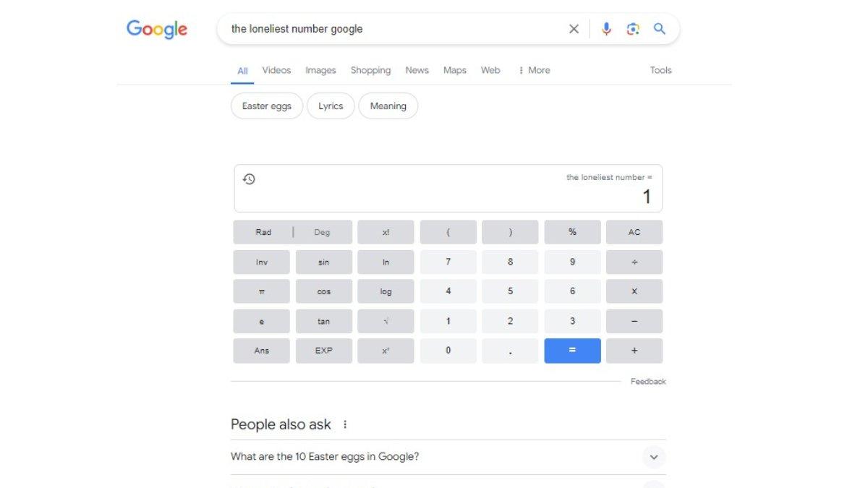868x488 pixels.
Task: Click the magnifying glass search icon
Action: click(660, 29)
